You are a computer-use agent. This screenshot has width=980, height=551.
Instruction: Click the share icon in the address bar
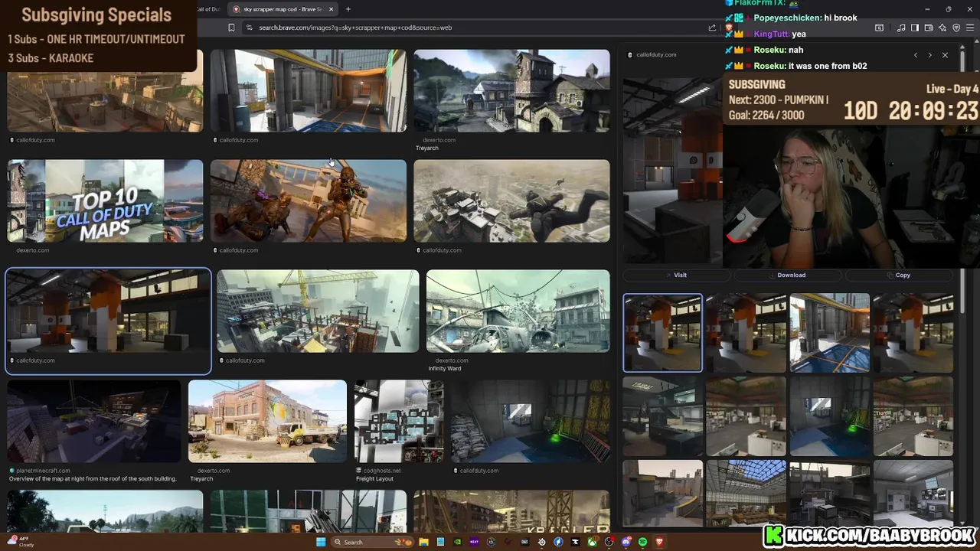(712, 28)
